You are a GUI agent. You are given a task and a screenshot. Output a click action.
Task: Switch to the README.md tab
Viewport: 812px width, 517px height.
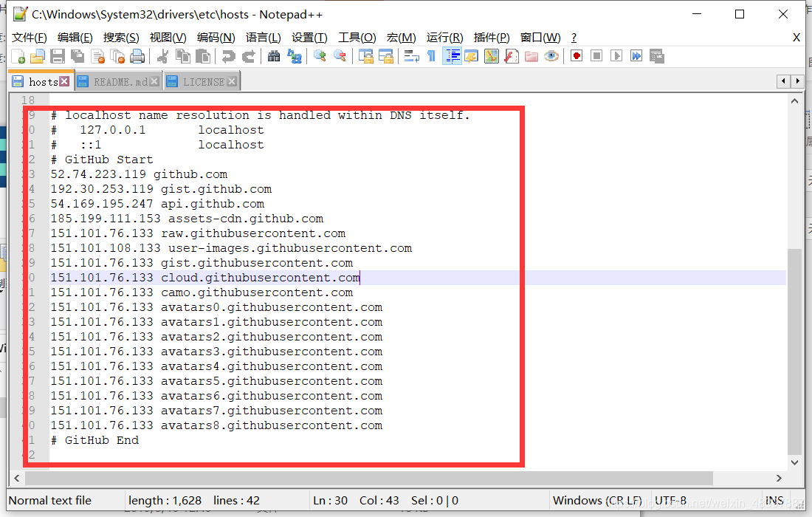tap(119, 82)
